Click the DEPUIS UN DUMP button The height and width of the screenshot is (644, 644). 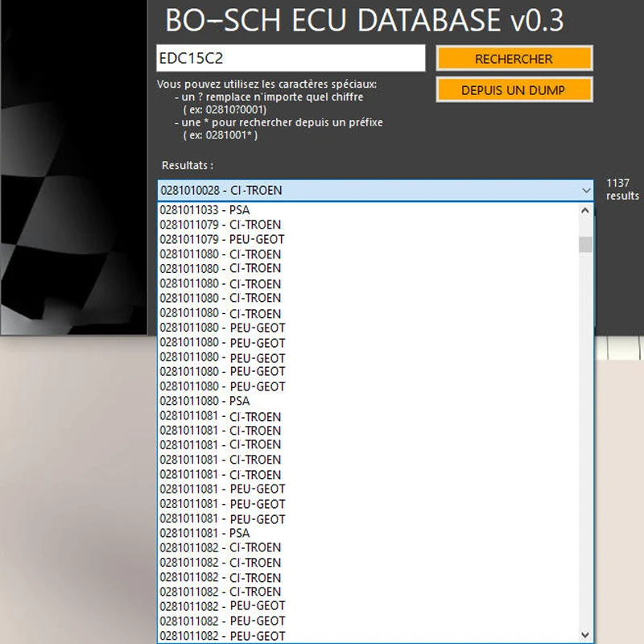(514, 90)
